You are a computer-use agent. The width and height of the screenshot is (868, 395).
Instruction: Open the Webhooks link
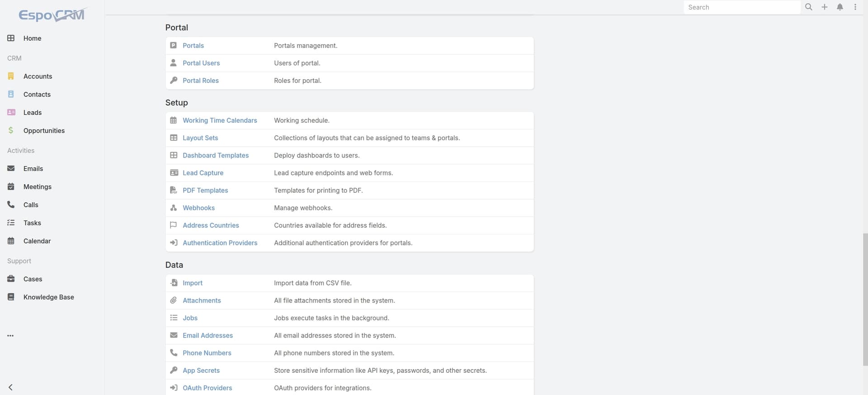198,208
